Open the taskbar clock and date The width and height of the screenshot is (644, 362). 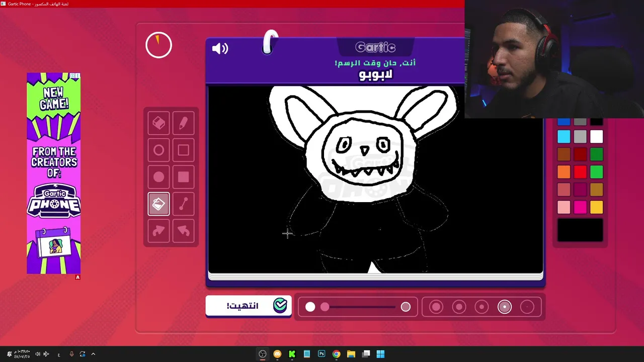coord(22,354)
